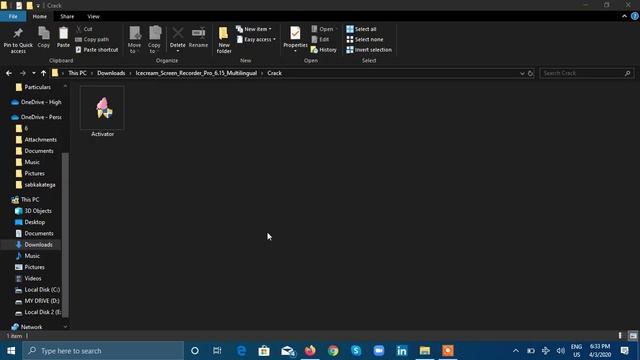Switch to the View ribbon tab

point(93,16)
